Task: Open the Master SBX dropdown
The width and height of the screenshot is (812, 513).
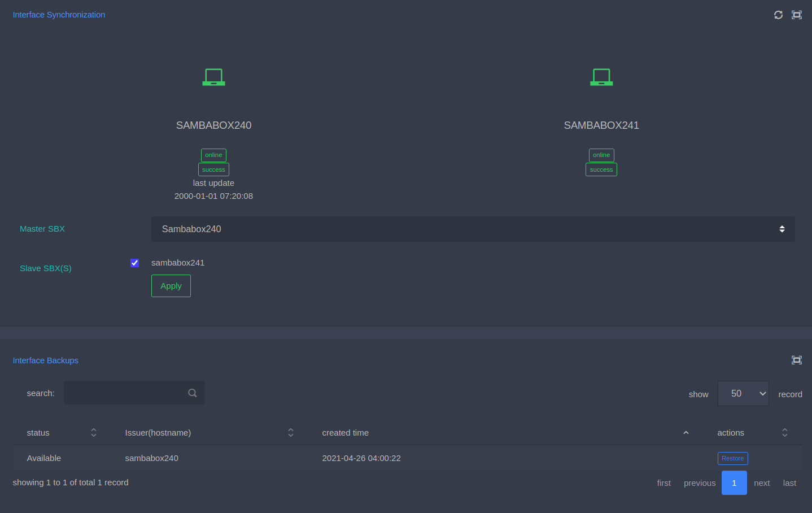Action: pyautogui.click(x=473, y=229)
